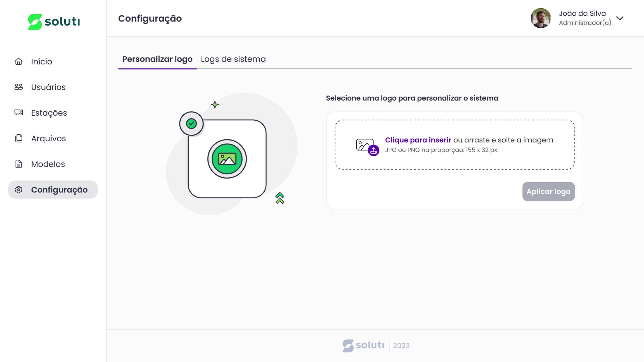Viewport: 644px width, 362px height.
Task: Click the files icon beside Arquivos
Action: 18,138
